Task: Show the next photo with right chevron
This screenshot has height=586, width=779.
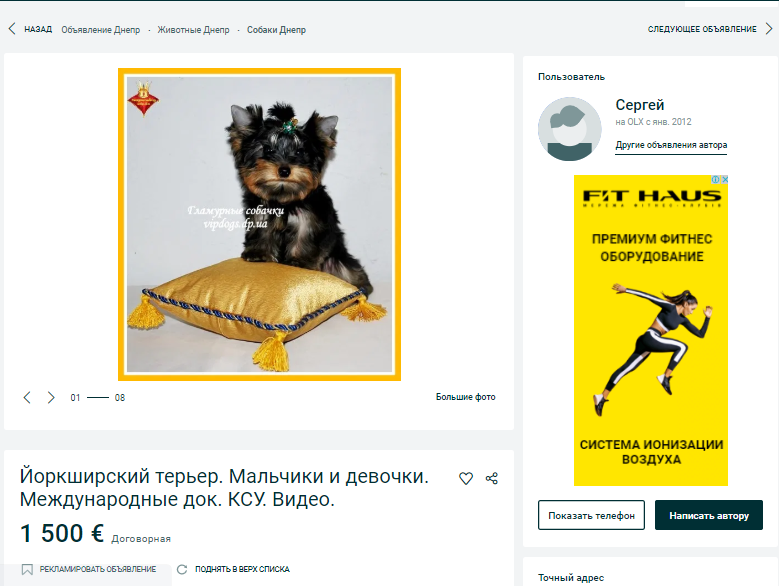Action: coord(51,397)
